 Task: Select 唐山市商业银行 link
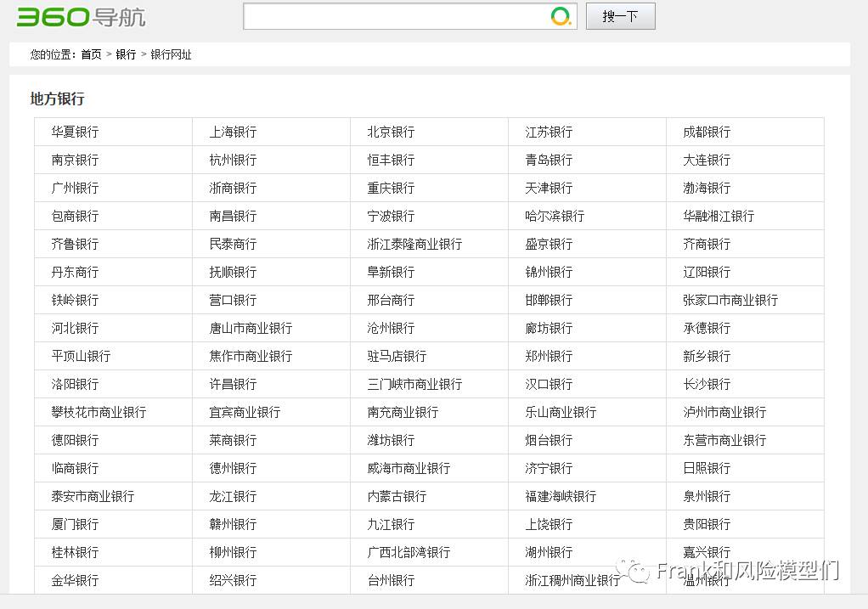coord(251,328)
